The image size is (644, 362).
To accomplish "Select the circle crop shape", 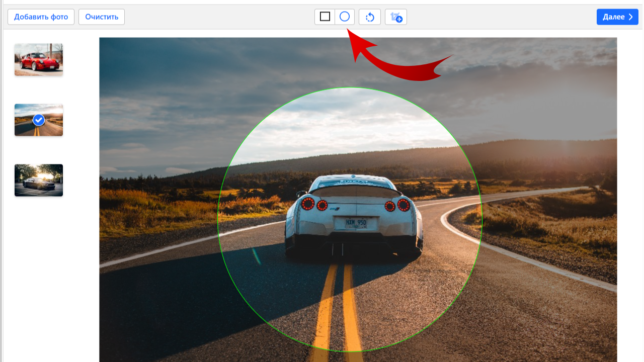I will pyautogui.click(x=345, y=17).
